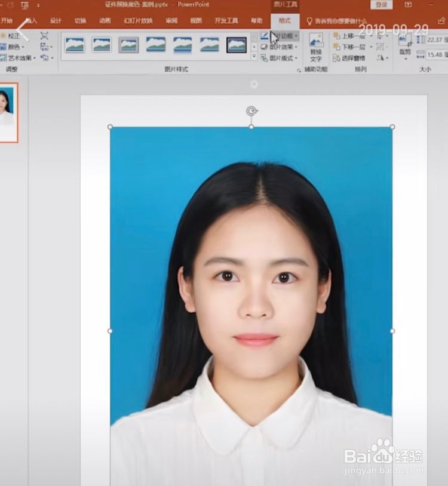448x486 pixels.
Task: Apply the third gray-framed picture style
Action: click(x=128, y=45)
